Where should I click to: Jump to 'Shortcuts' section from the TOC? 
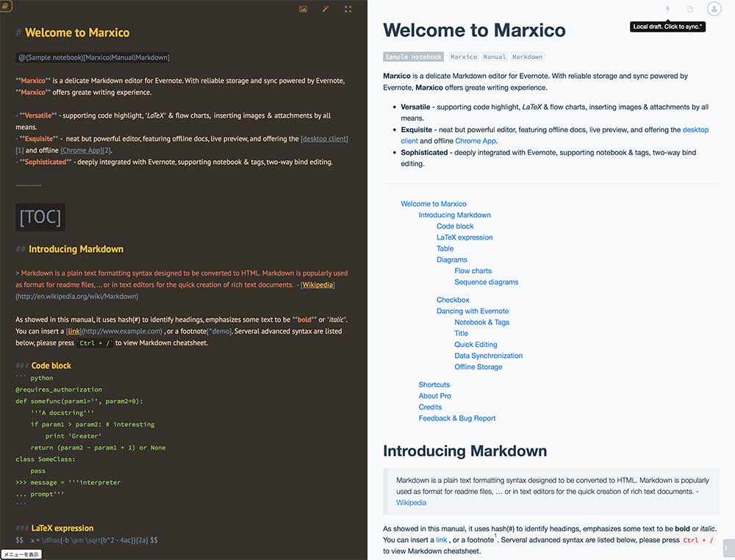(x=434, y=384)
